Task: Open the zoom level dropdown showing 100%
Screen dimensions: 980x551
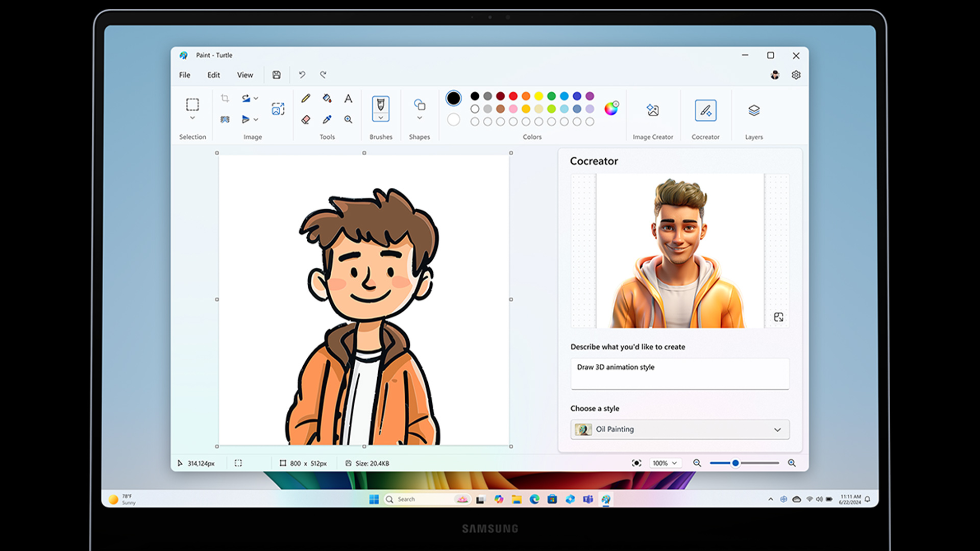Action: [665, 463]
